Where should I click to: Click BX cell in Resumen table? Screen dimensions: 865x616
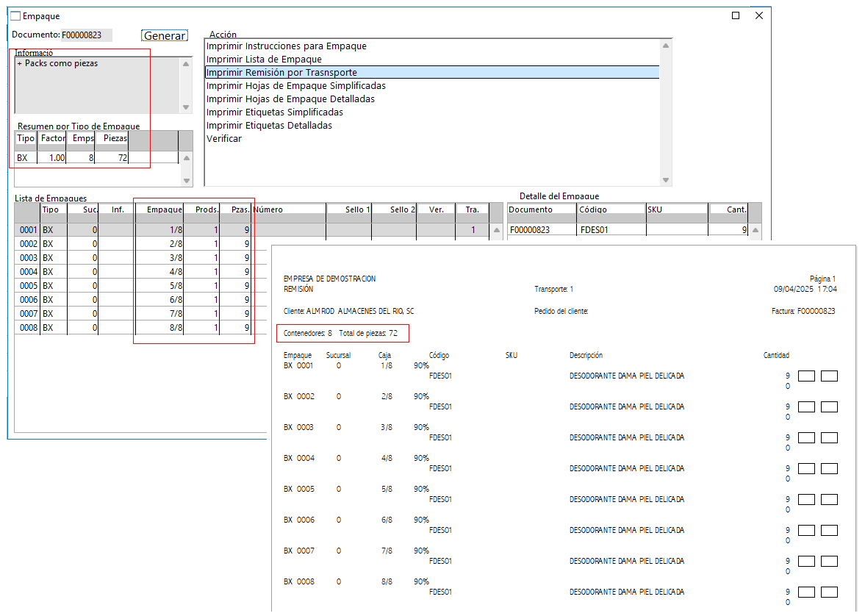pyautogui.click(x=26, y=158)
